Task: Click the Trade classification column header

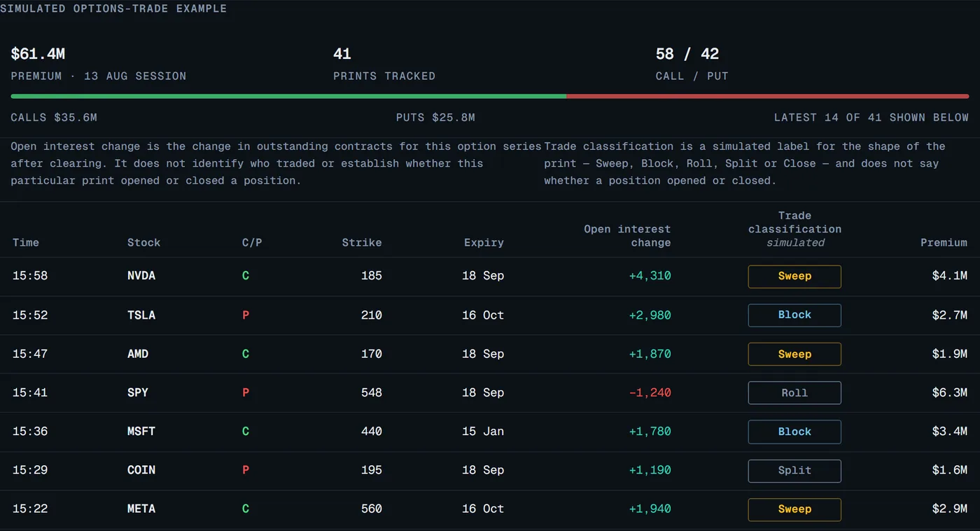Action: click(x=794, y=229)
